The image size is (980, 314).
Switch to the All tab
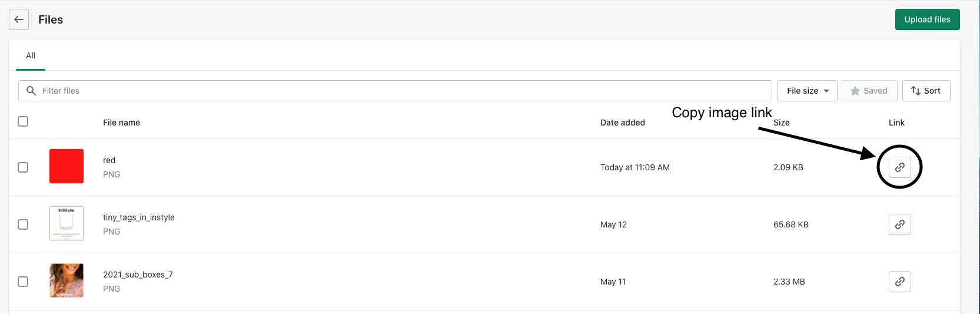coord(31,55)
